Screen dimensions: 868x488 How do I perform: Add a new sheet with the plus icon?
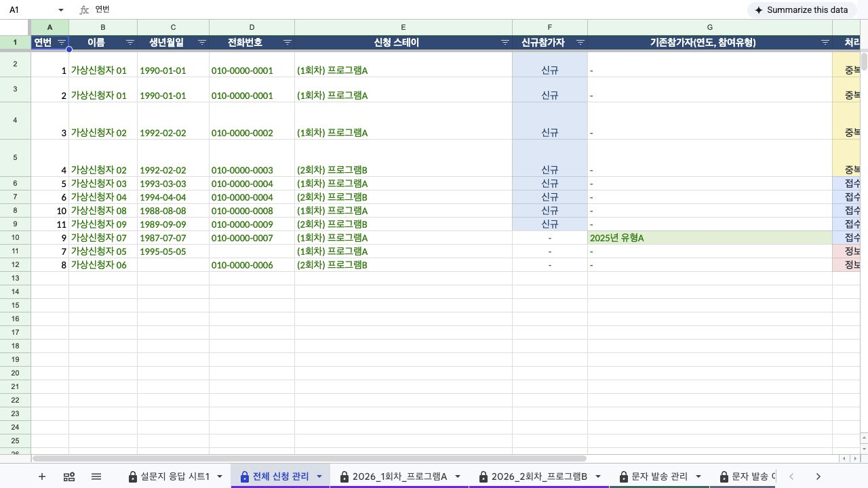42,476
